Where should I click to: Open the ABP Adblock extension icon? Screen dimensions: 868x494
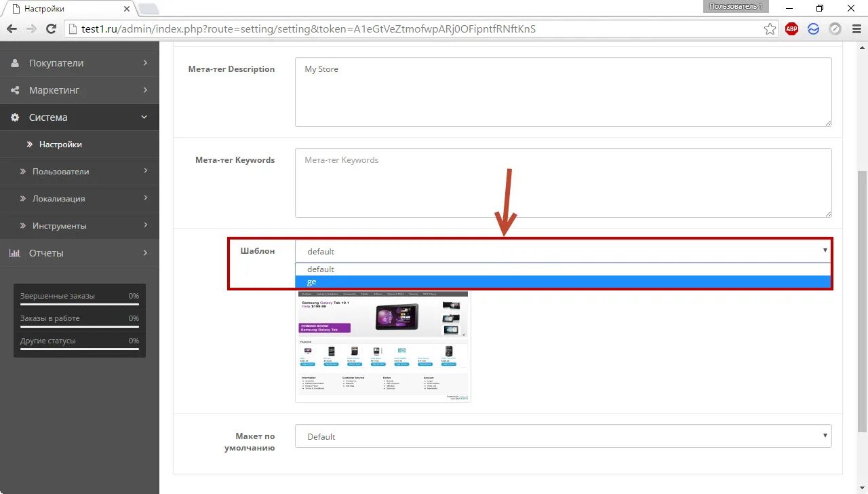tap(791, 29)
